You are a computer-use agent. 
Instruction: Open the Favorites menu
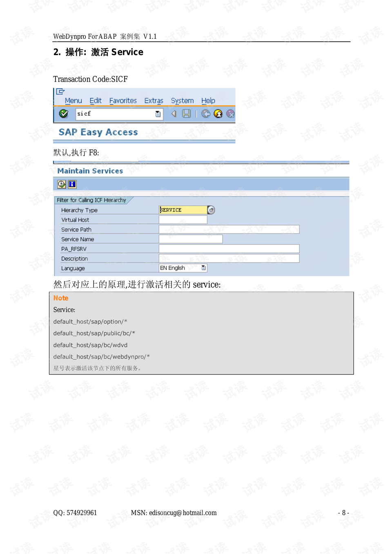point(123,100)
